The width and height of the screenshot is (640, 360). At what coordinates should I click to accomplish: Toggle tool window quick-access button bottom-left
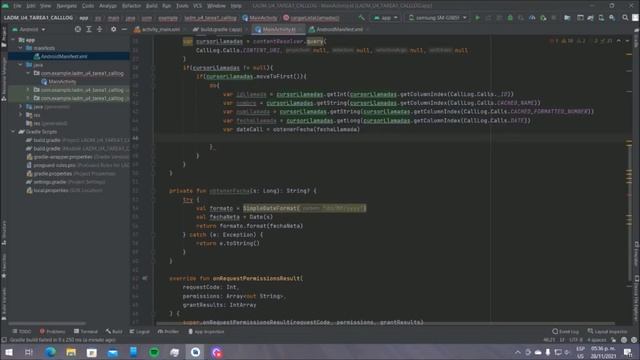pos(4,340)
